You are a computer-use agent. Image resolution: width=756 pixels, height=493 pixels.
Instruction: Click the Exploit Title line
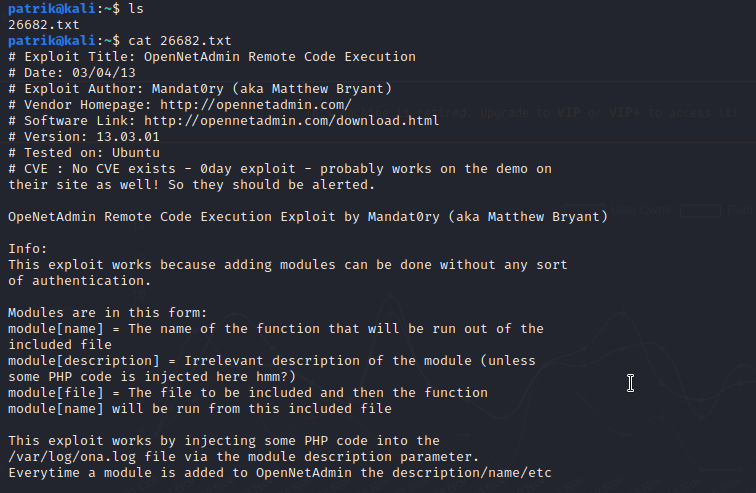(x=212, y=56)
